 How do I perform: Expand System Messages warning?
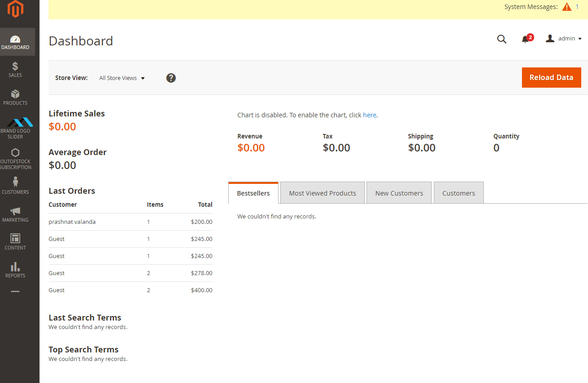566,7
